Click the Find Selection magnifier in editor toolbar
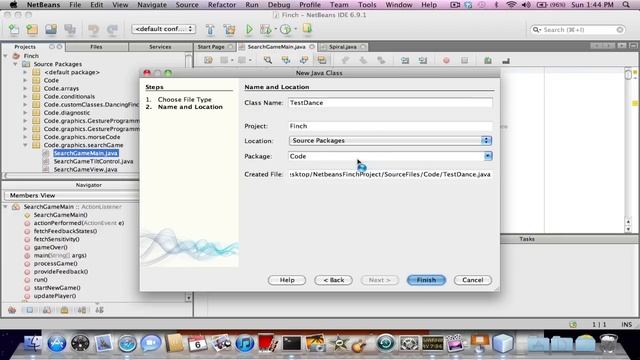 [268, 60]
